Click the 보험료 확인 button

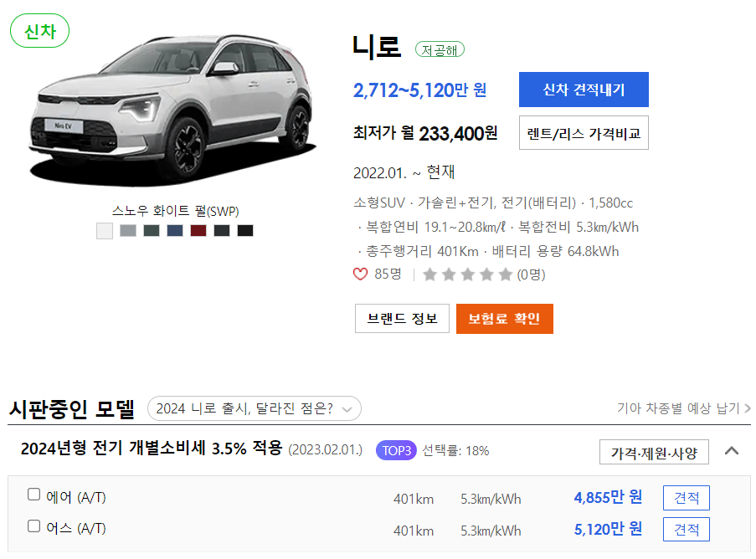504,319
